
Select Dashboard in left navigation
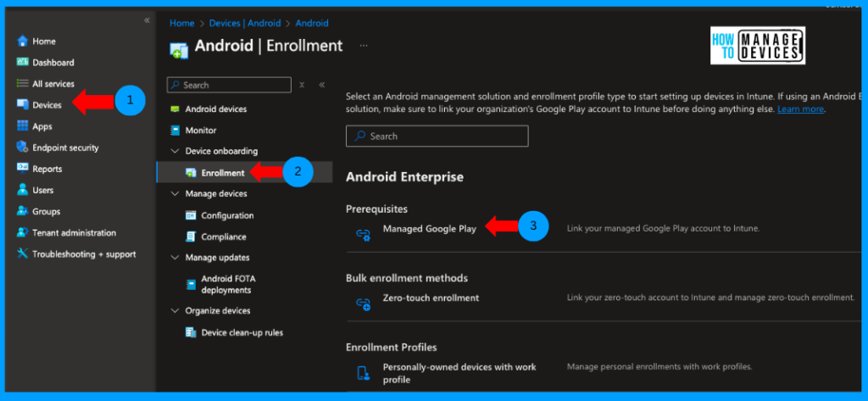click(53, 63)
